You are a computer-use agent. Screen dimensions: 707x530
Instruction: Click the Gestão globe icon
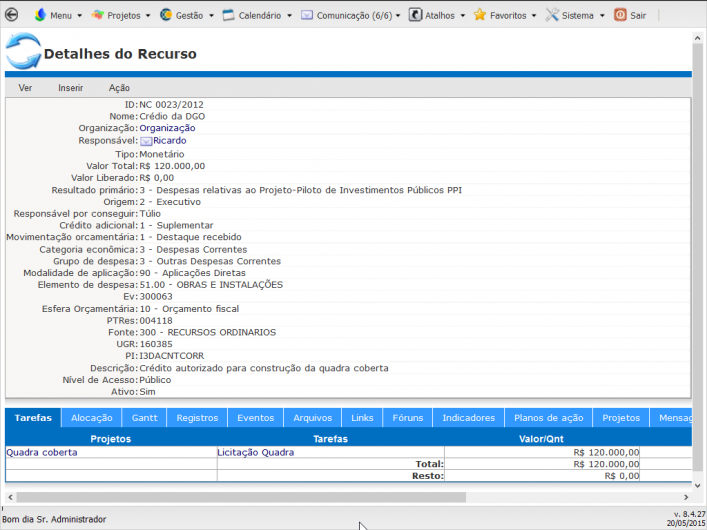(x=166, y=15)
